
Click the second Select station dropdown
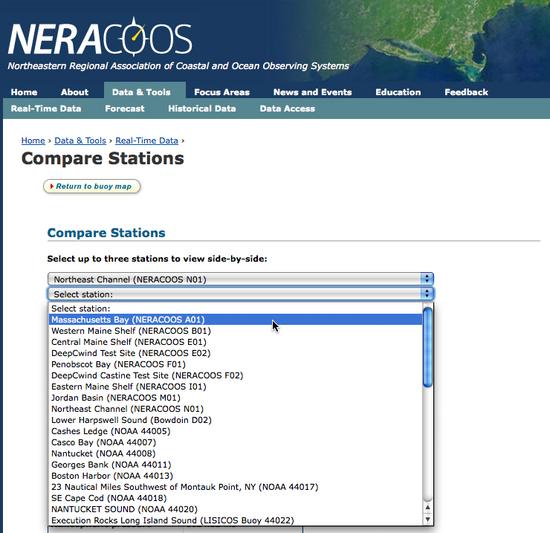(x=241, y=294)
